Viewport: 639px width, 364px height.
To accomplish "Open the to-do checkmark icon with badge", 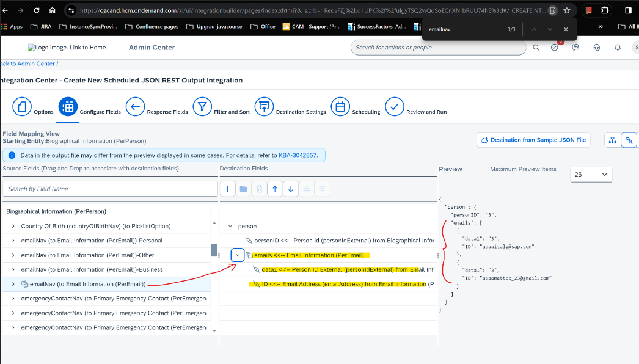I will [555, 47].
